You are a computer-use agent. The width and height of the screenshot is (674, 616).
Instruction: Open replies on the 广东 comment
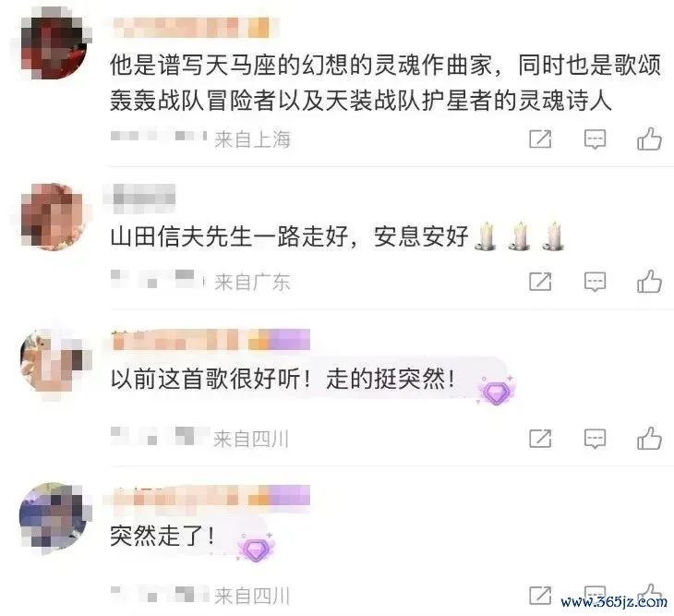click(595, 282)
